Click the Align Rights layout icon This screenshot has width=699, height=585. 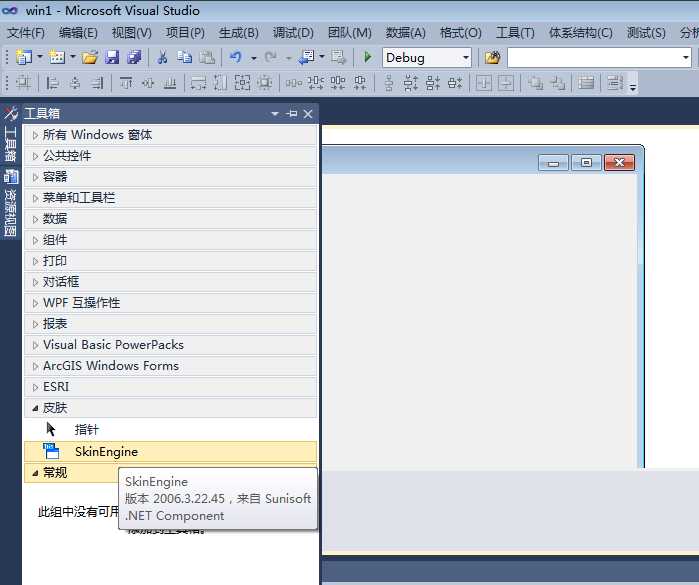click(97, 83)
